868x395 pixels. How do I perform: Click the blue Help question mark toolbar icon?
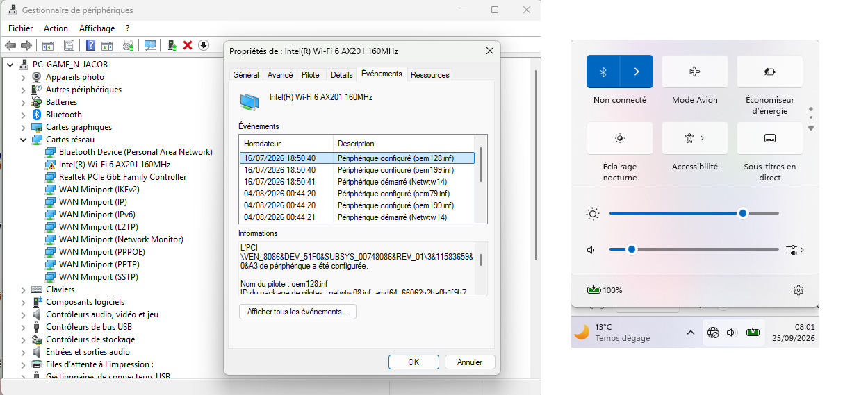90,45
